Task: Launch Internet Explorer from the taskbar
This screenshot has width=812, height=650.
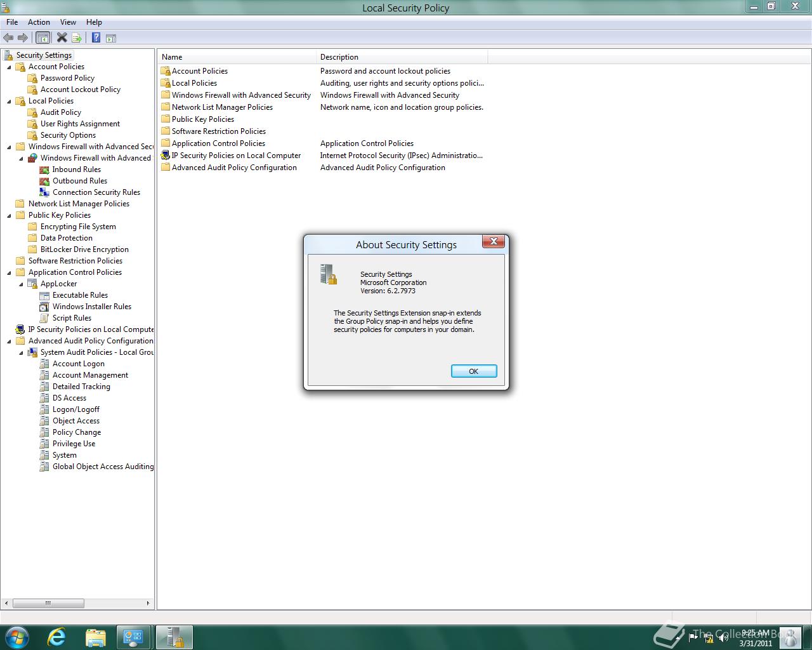Action: tap(56, 637)
